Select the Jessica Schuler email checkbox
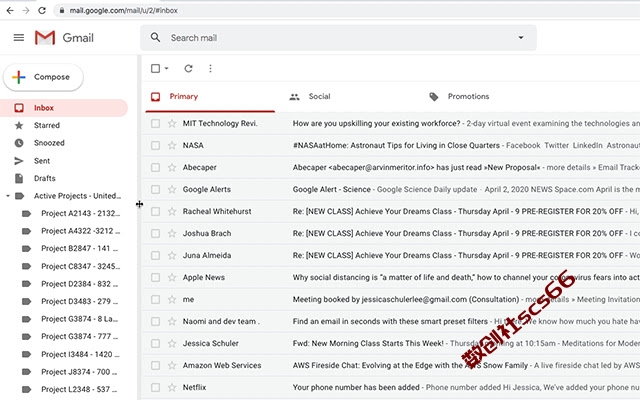The image size is (640, 400). point(156,343)
